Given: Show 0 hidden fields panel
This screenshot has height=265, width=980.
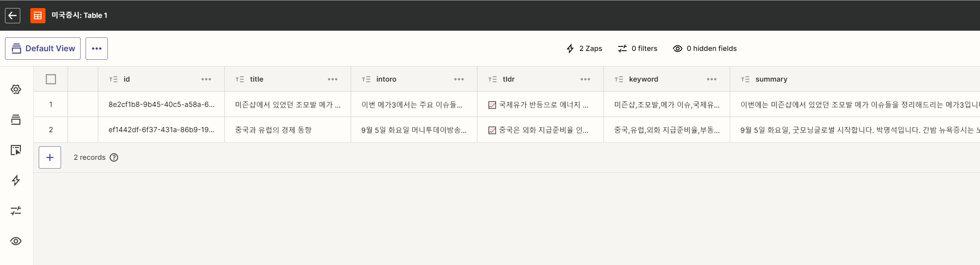Looking at the screenshot, I should 705,49.
